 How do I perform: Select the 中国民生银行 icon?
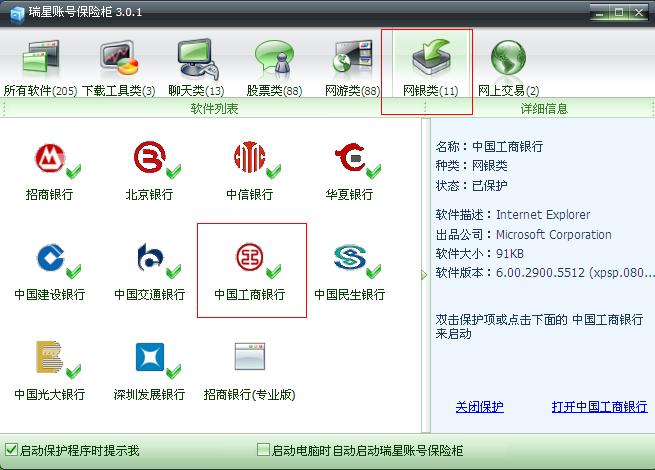tap(350, 257)
